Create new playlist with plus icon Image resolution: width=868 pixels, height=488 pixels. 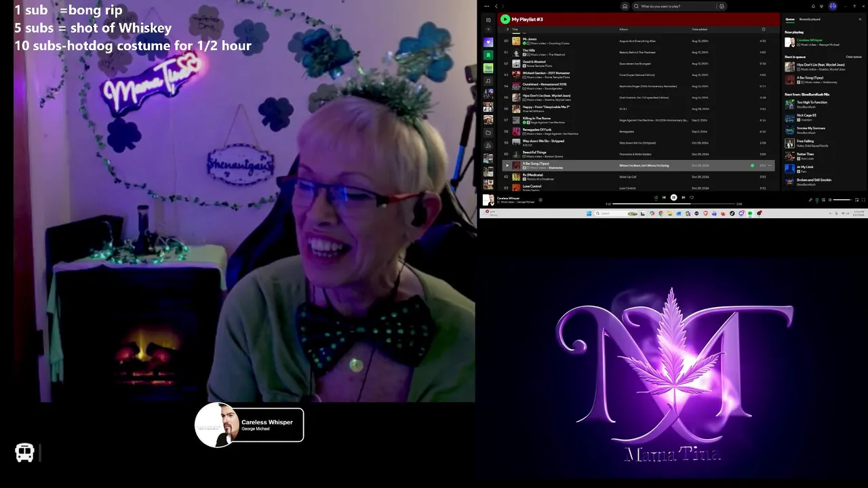point(488,30)
